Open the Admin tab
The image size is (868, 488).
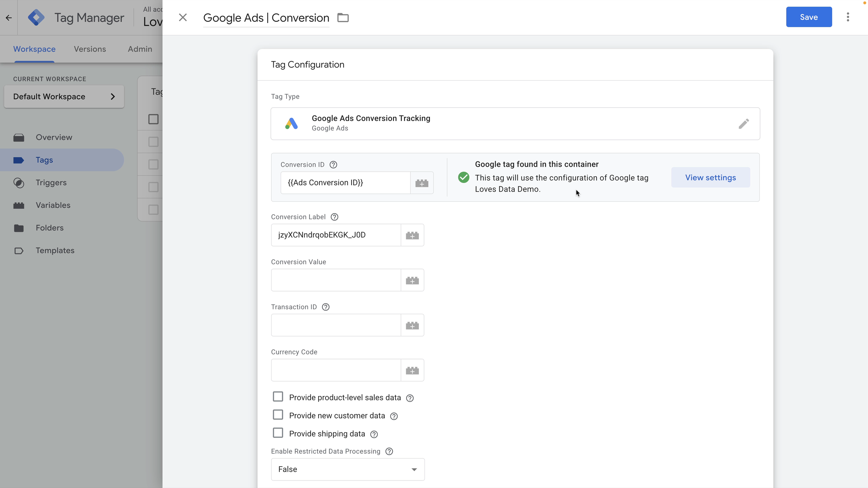click(140, 49)
